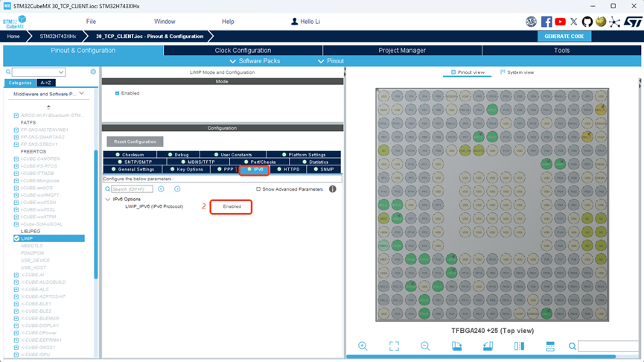Collapse the IPv6 Options group
The width and height of the screenshot is (644, 362).
click(108, 200)
